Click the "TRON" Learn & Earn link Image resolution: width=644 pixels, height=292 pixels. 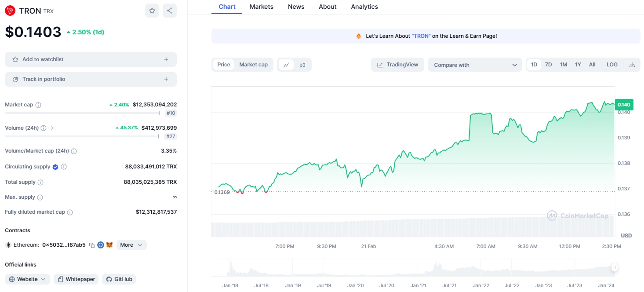point(421,36)
